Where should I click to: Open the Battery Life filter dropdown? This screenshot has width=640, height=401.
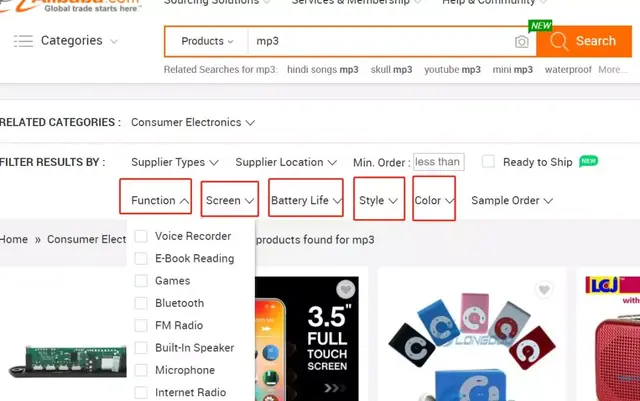pyautogui.click(x=306, y=198)
